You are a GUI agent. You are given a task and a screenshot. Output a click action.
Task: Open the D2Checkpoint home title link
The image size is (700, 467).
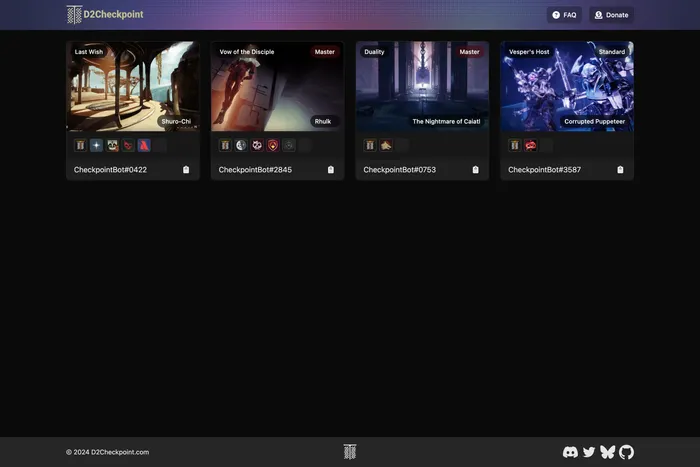[x=113, y=14]
